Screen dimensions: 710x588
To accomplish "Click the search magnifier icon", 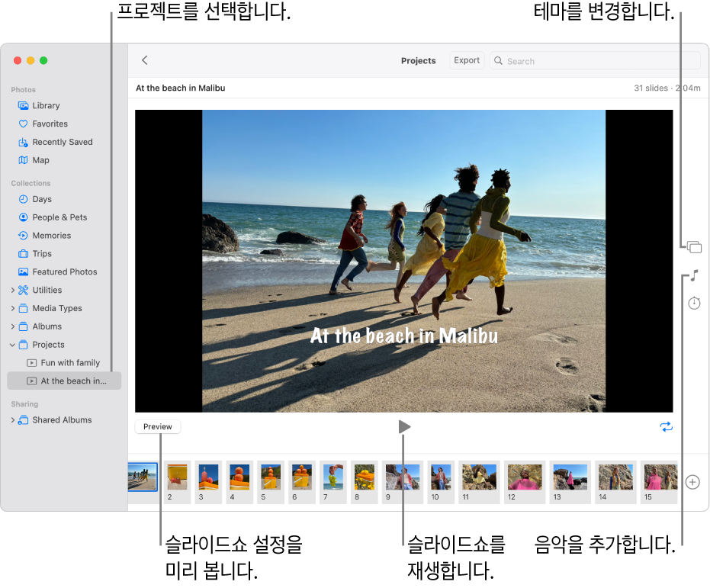I will tap(498, 61).
